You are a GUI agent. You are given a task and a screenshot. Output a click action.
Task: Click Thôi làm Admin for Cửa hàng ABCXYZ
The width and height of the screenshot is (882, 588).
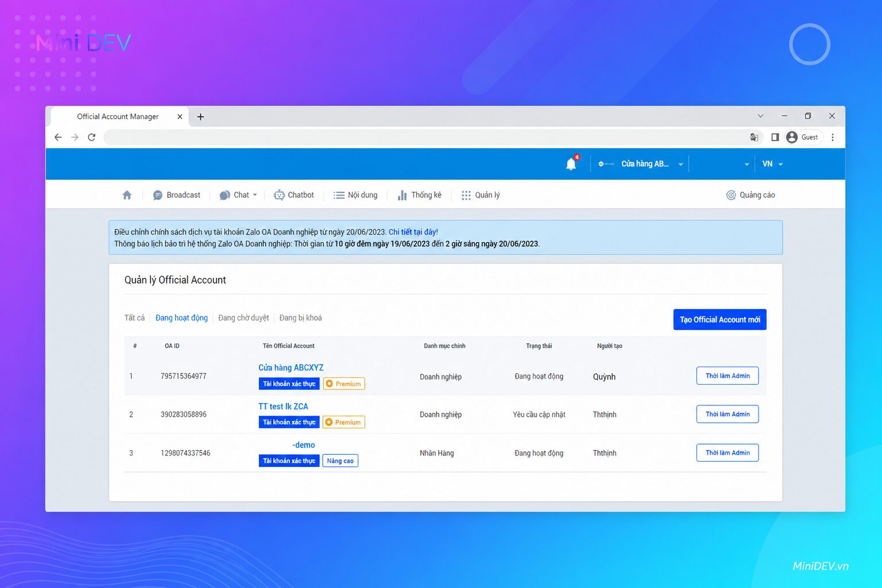[x=728, y=376]
